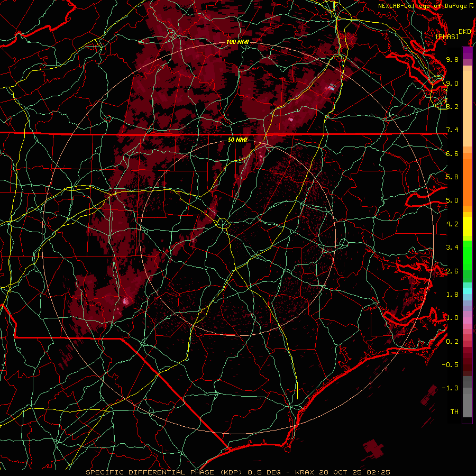Click the -1.3 legend value
Image resolution: width=476 pixels, height=476 pixels.
pyautogui.click(x=450, y=388)
